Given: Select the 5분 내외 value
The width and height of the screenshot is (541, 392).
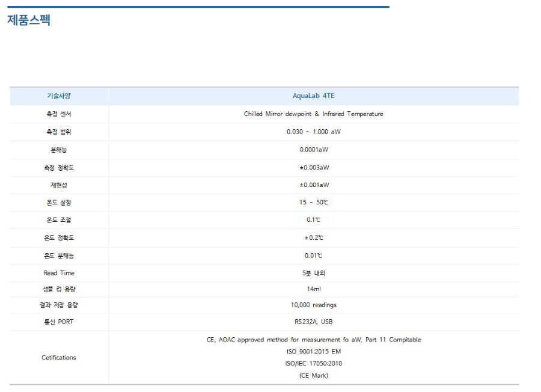Looking at the screenshot, I should (x=314, y=273).
